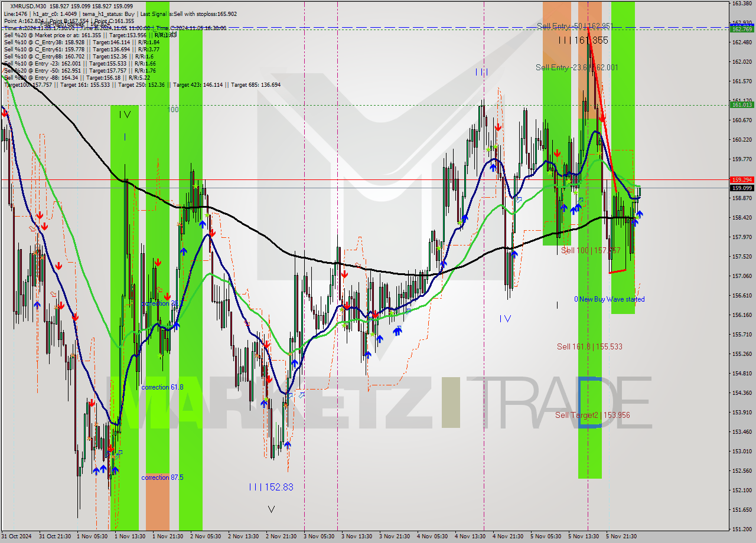This screenshot has height=543, width=756.
Task: Click the red 159.294 price tag
Action: [x=742, y=179]
